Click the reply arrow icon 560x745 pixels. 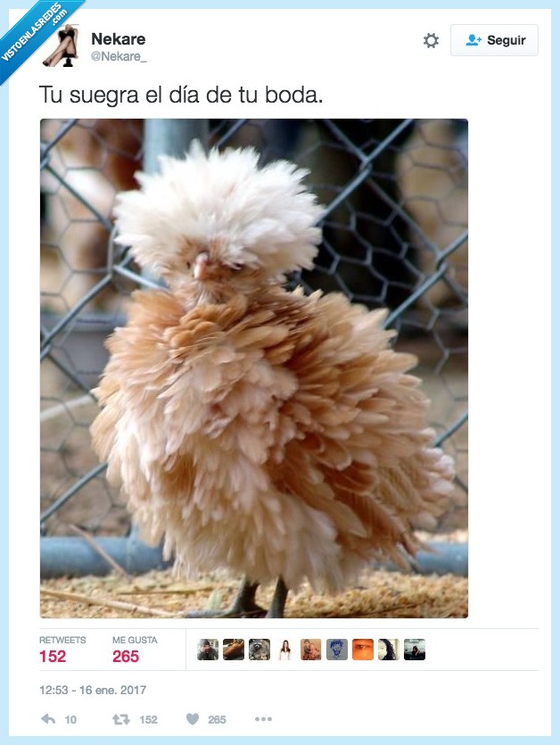48,719
